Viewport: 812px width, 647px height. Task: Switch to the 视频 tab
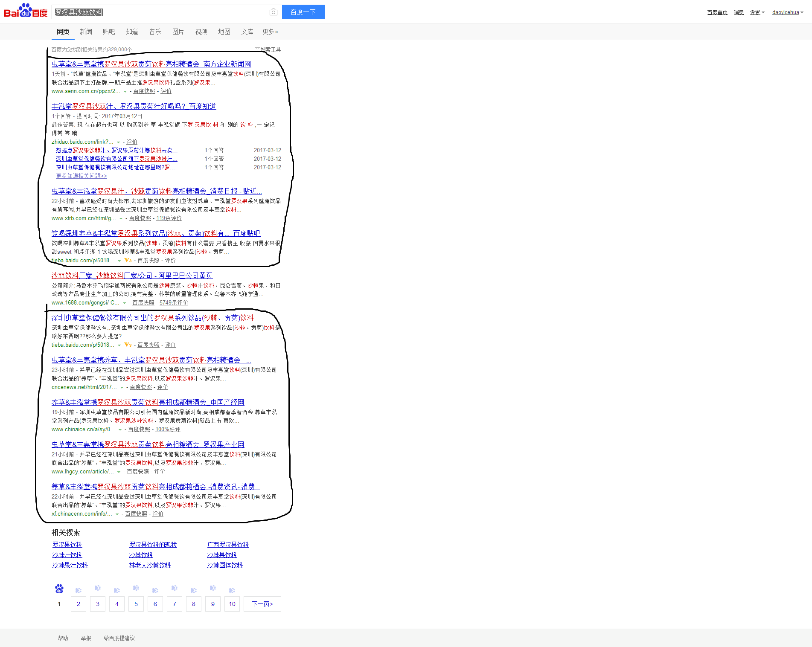click(201, 32)
